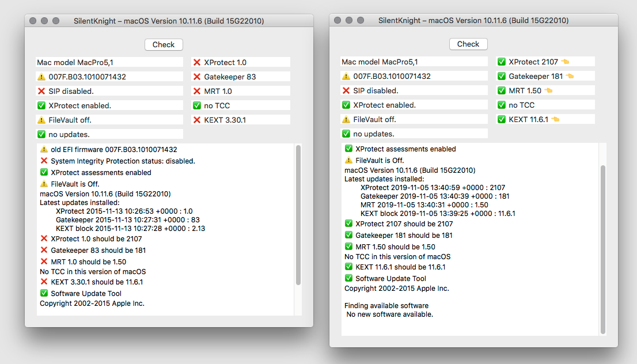Click the pointing hand next to XProtect 2107

[565, 62]
